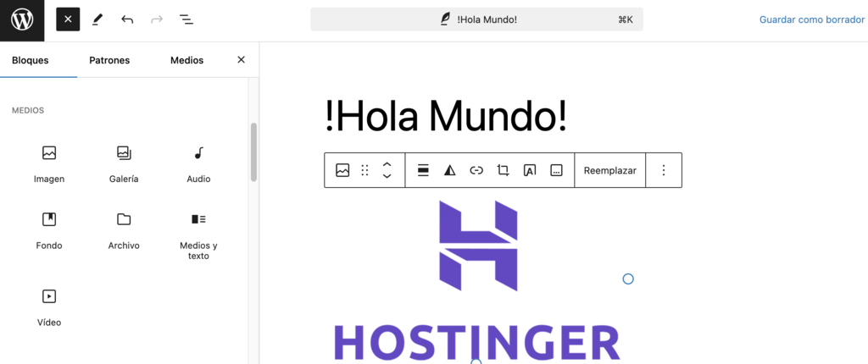Screen dimensions: 868x364
Task: Select the pencil Tools icon
Action: tap(97, 20)
